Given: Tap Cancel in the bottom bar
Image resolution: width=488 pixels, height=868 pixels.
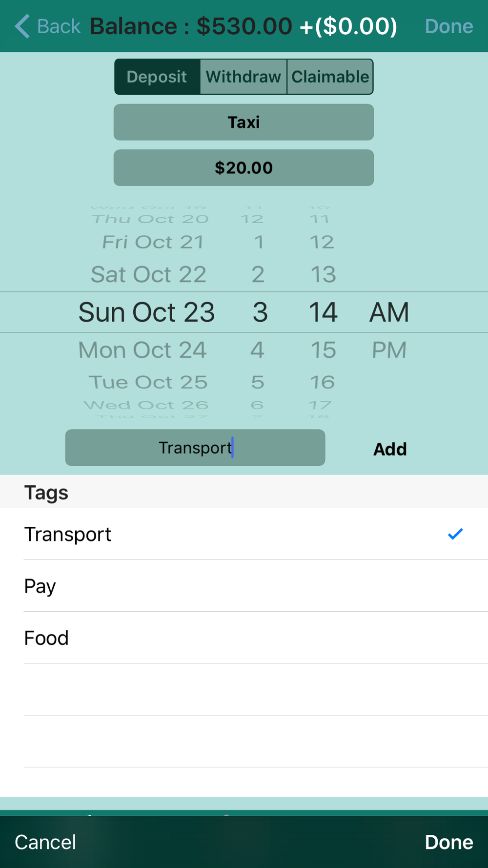Looking at the screenshot, I should pos(45,842).
